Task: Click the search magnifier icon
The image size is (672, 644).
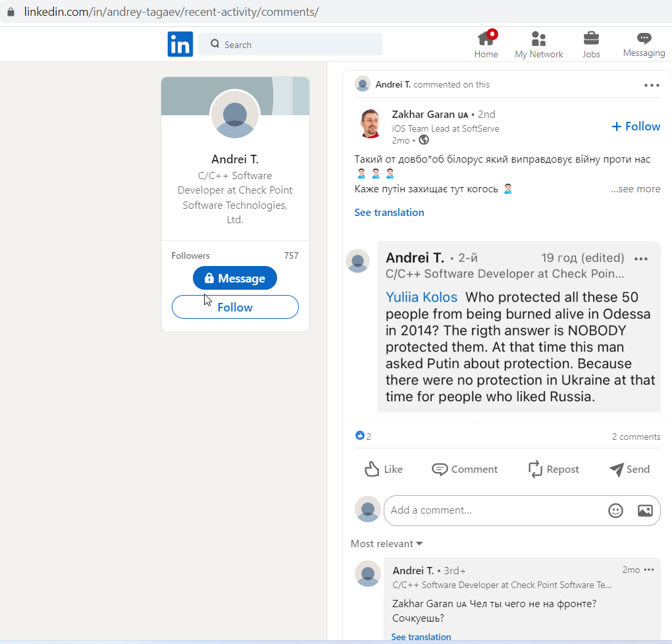Action: click(215, 43)
